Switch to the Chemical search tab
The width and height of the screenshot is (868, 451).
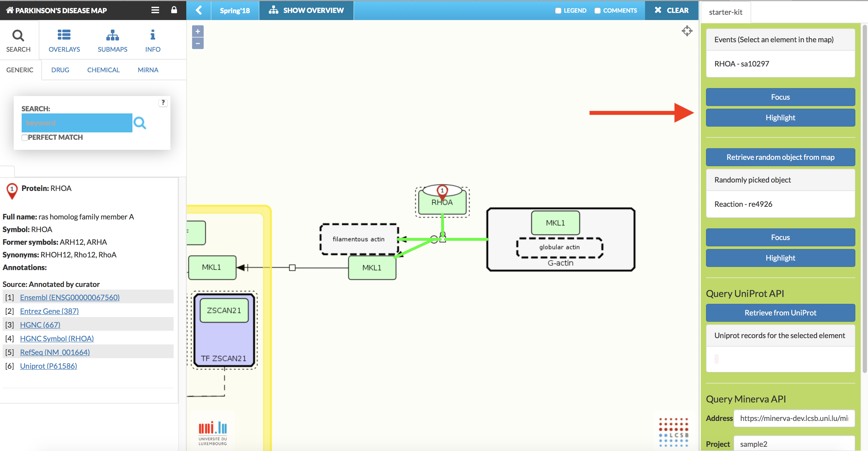point(103,70)
